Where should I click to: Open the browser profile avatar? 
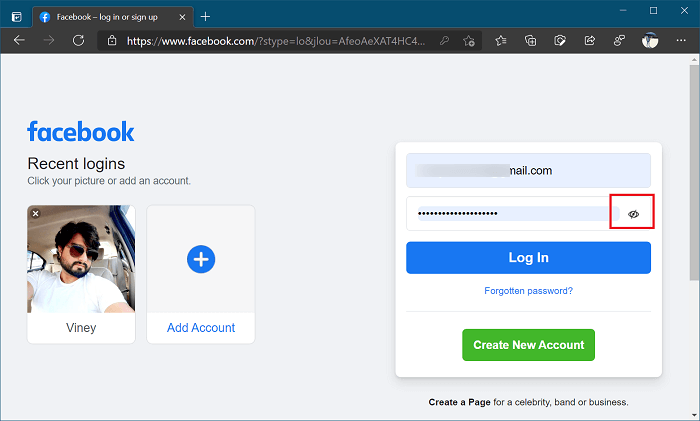(650, 41)
